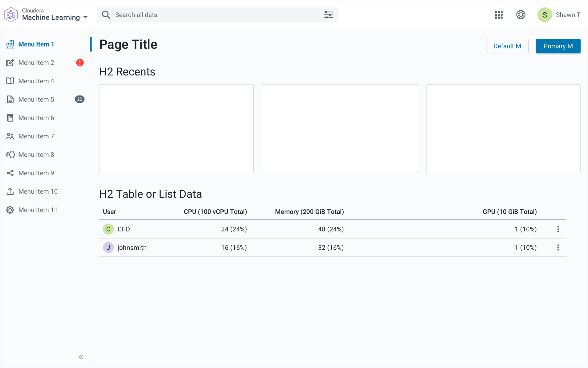Screen dimensions: 588x368
Task: Open the Machine Learning product switcher dropdown arrow
Action: pyautogui.click(x=85, y=17)
